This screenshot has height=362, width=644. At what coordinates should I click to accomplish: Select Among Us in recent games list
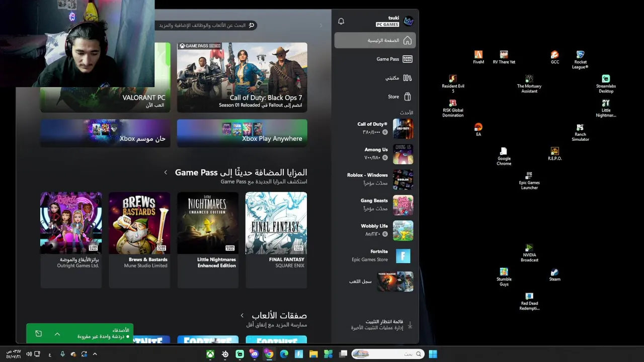click(375, 154)
